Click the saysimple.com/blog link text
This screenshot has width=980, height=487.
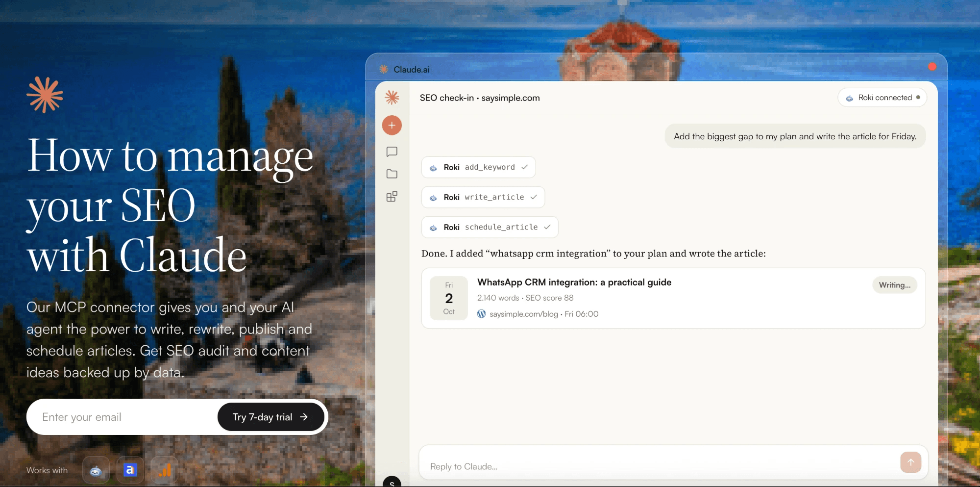(x=524, y=314)
